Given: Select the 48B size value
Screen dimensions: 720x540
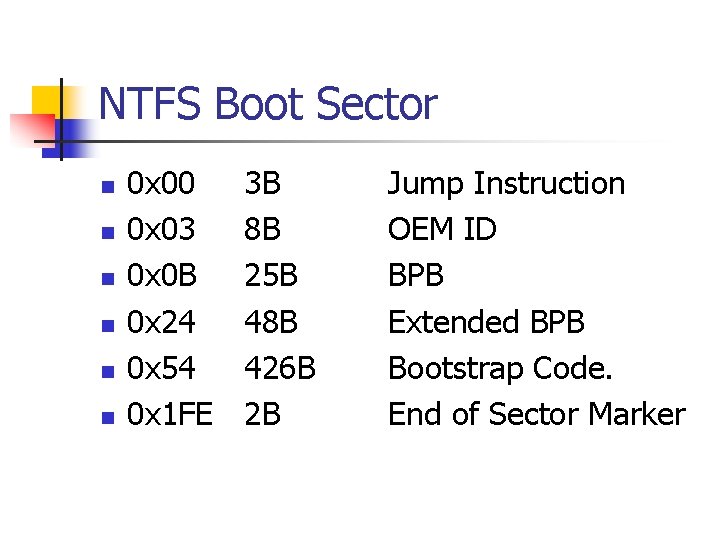Looking at the screenshot, I should click(x=272, y=322).
